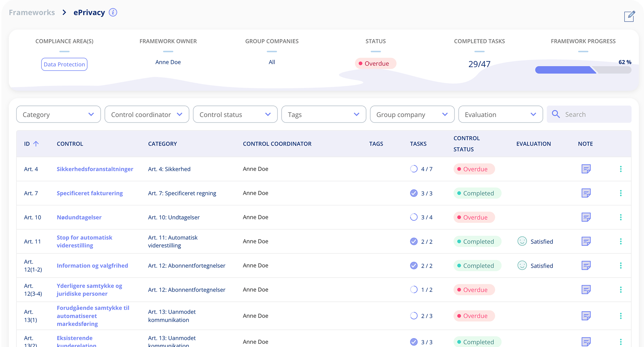Click the framework Overdue status badge
644x347 pixels.
375,63
